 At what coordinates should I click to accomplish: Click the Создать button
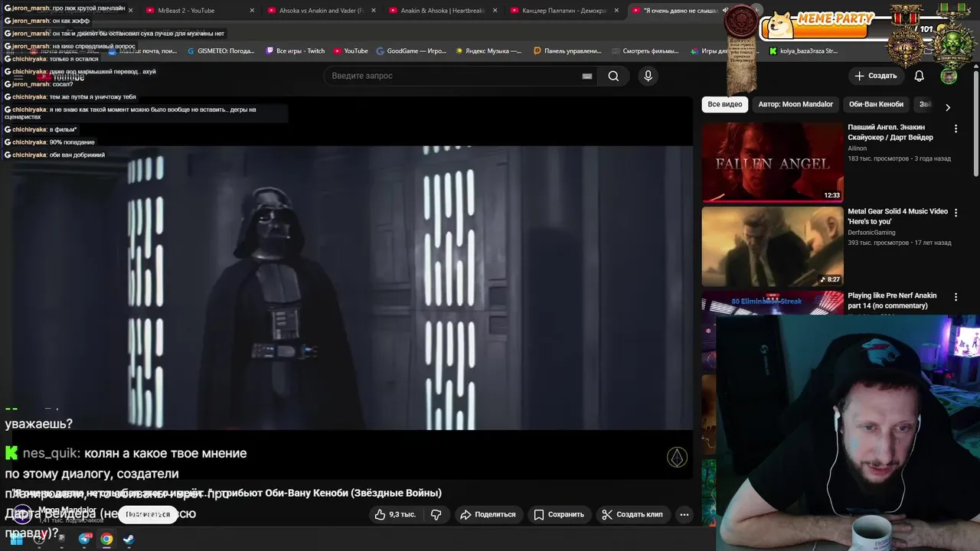coord(875,76)
